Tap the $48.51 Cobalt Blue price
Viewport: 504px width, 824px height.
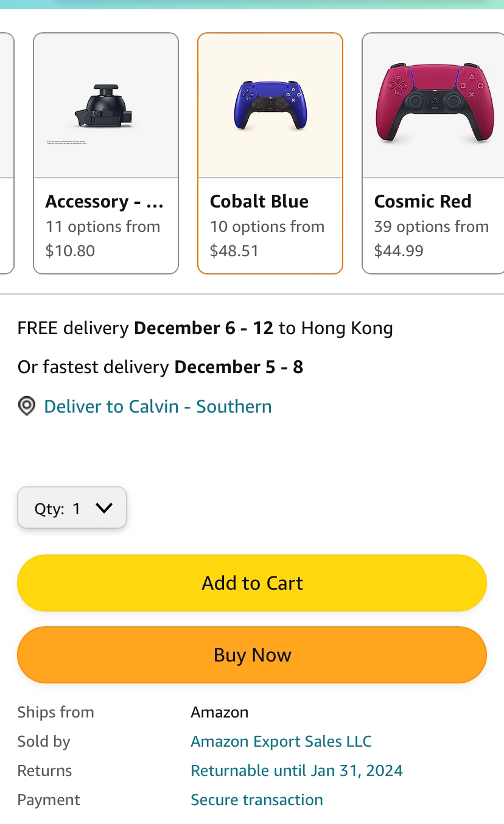(234, 251)
